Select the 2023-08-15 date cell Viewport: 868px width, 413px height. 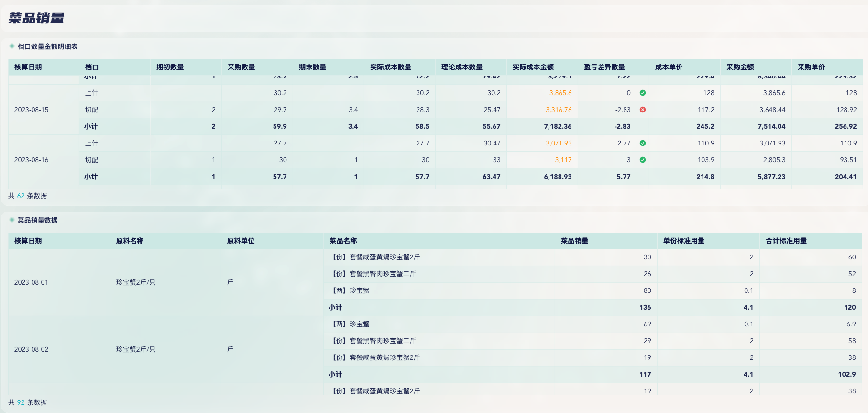tap(31, 110)
